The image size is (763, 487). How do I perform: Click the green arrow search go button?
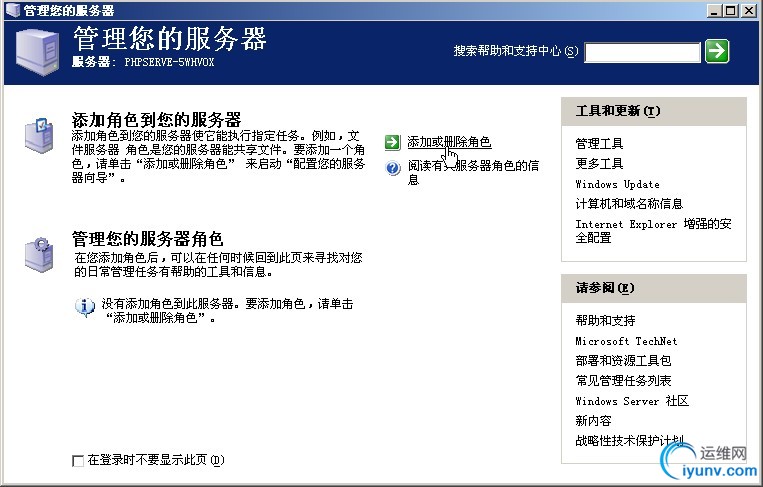[x=717, y=51]
